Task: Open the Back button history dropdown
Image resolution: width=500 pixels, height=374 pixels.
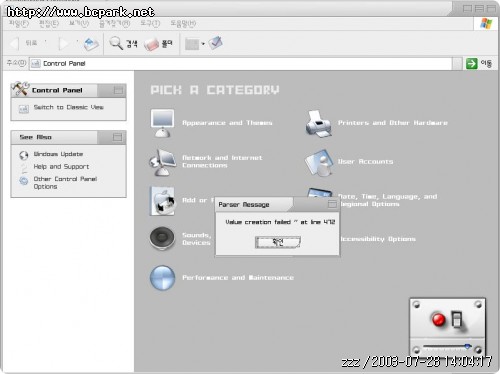Action: (x=45, y=42)
